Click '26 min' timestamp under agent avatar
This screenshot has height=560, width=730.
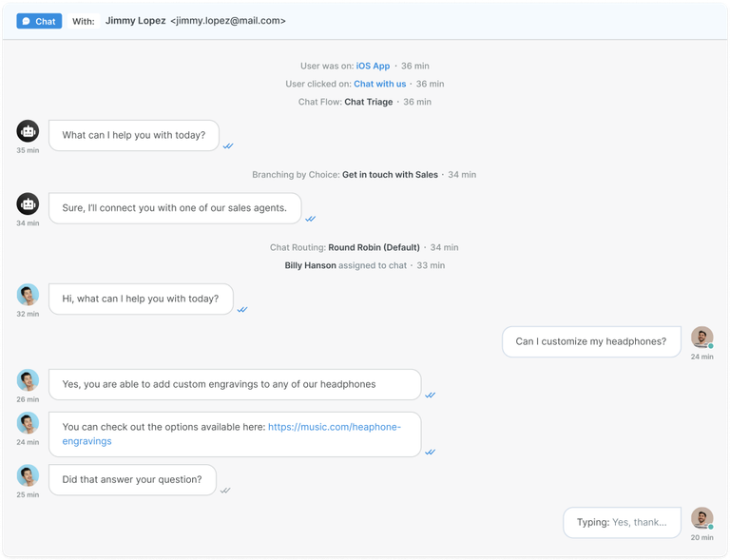28,399
